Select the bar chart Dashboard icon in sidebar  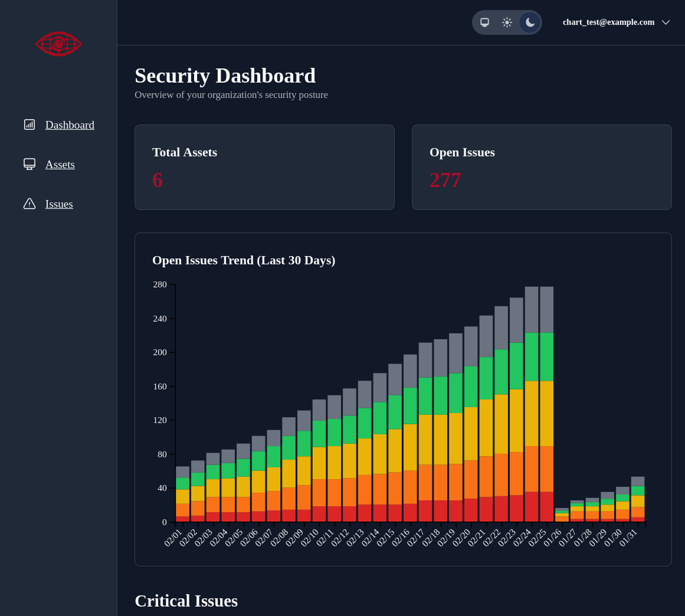pyautogui.click(x=30, y=124)
